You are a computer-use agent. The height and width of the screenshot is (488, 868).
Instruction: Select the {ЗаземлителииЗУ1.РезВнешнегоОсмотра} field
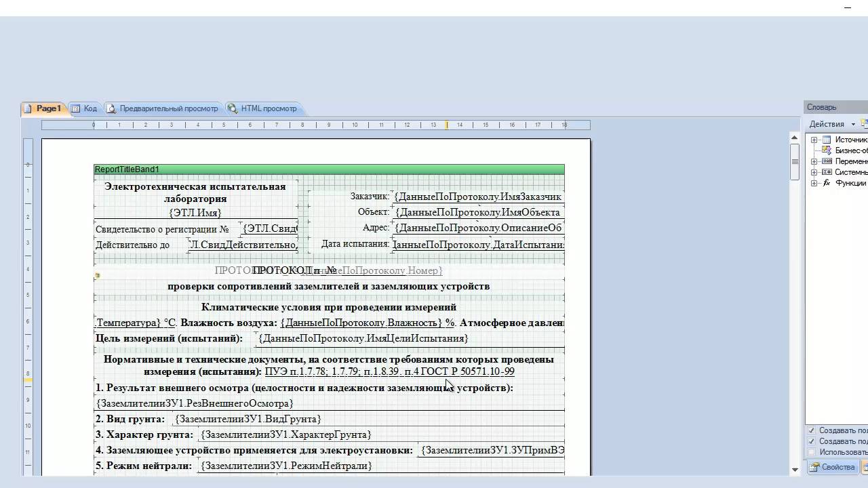point(195,403)
